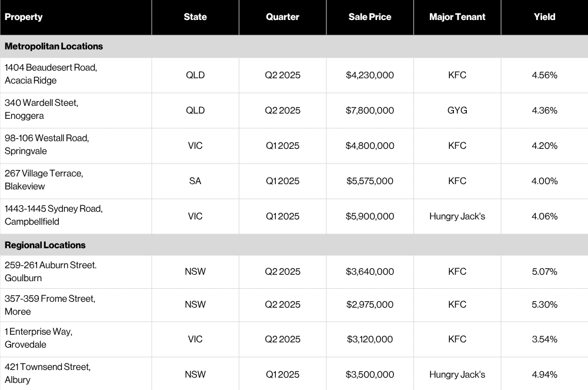Select the GYG major tenant cell
The height and width of the screenshot is (390, 588).
(x=457, y=111)
